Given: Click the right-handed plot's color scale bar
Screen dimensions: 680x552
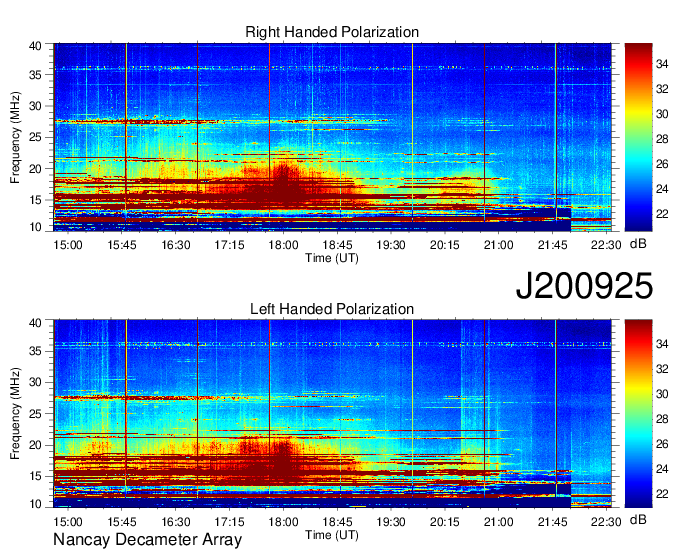Looking at the screenshot, I should pos(638,137).
